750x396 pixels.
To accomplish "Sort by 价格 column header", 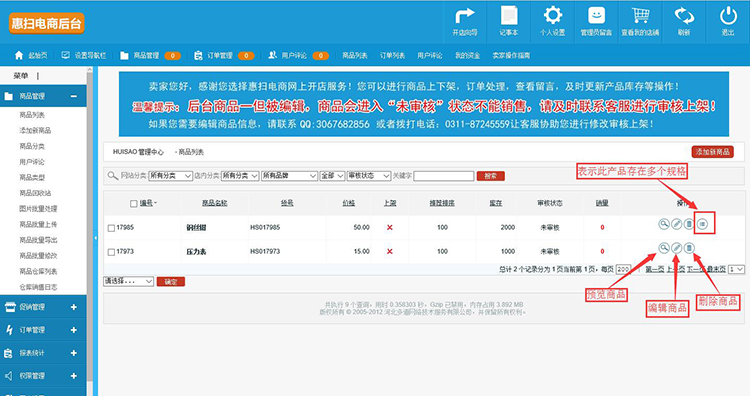I will click(x=348, y=203).
